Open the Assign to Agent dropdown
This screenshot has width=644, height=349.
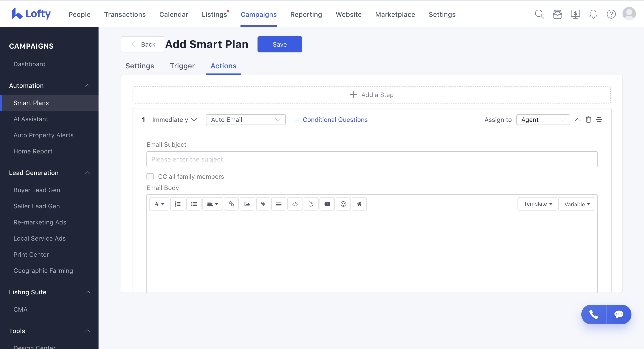(543, 120)
